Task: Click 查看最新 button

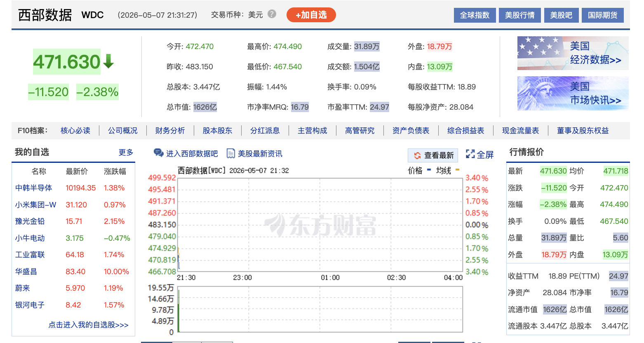Action: (433, 155)
